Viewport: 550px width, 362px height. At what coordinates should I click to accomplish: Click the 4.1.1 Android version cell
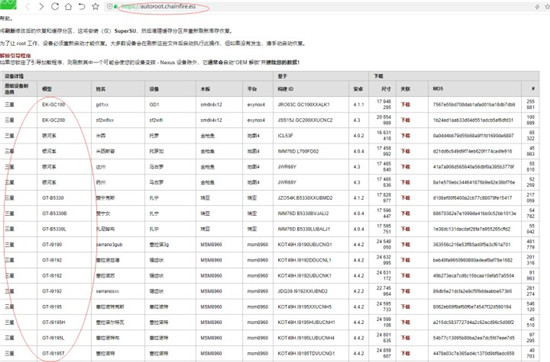(x=358, y=105)
